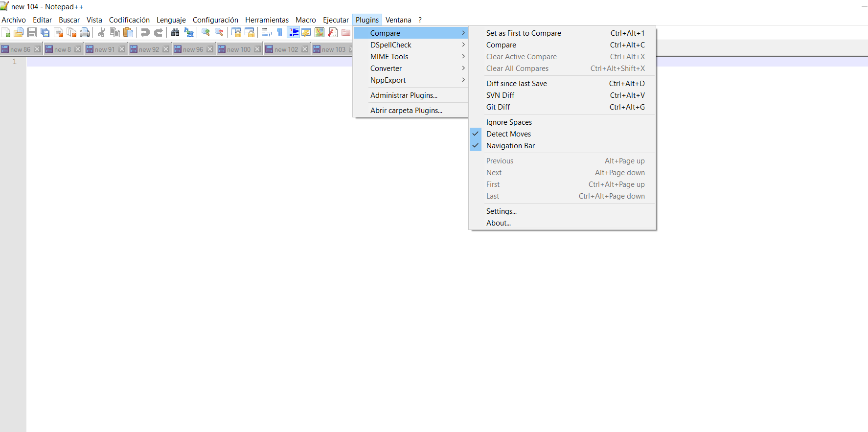Viewport: 868px width, 432px height.
Task: Save all files via the Save All icon
Action: 45,33
